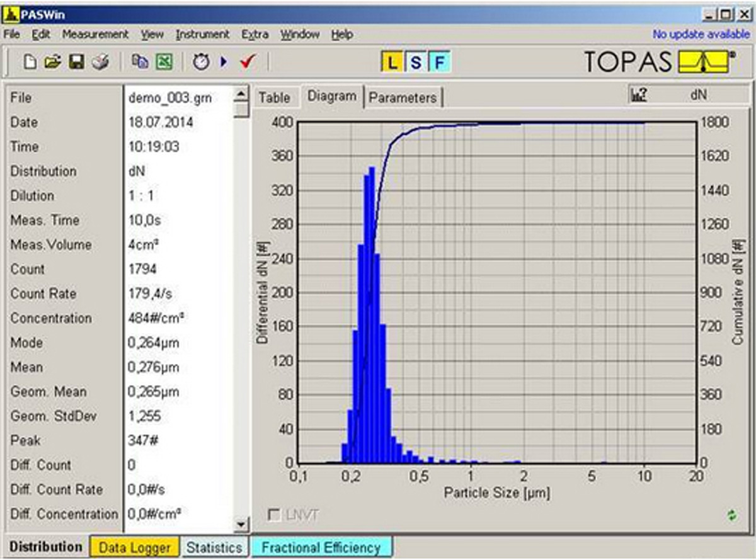
Task: Switch to the Fractional Efficiency tab
Action: tap(322, 548)
